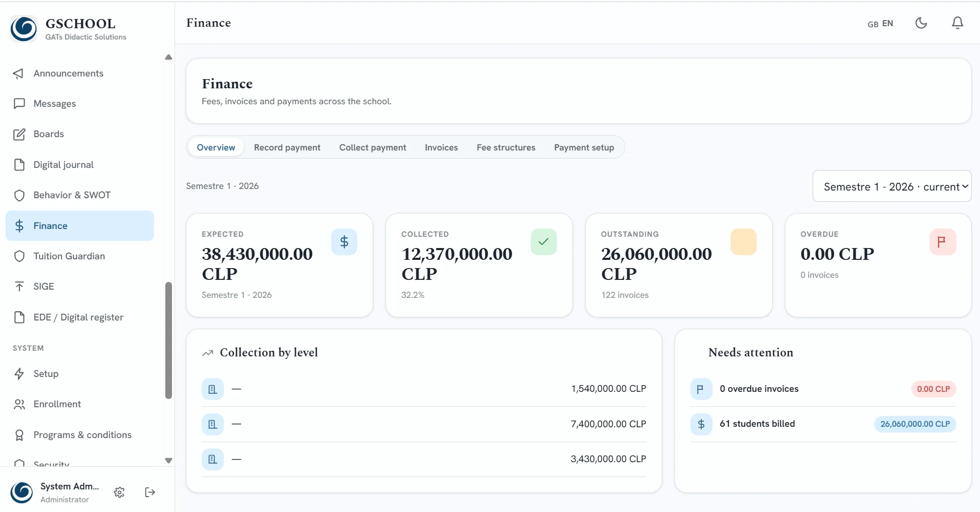Toggle dark mode with the moon icon

(921, 23)
